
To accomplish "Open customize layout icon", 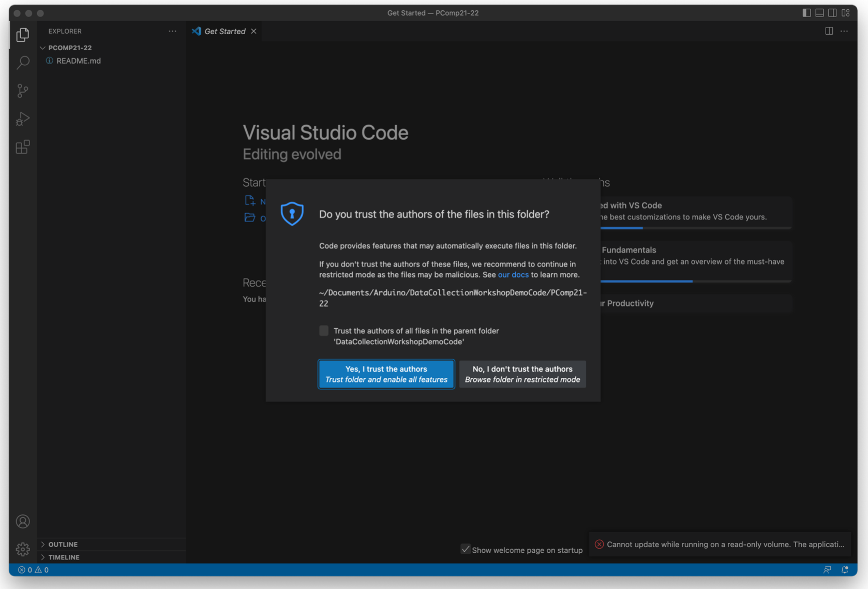I will 846,12.
